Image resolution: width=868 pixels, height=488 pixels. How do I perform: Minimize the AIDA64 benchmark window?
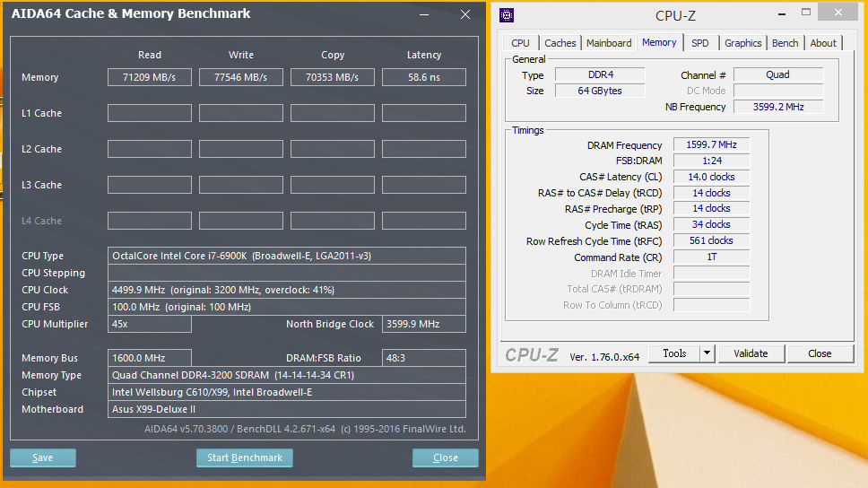coord(424,15)
